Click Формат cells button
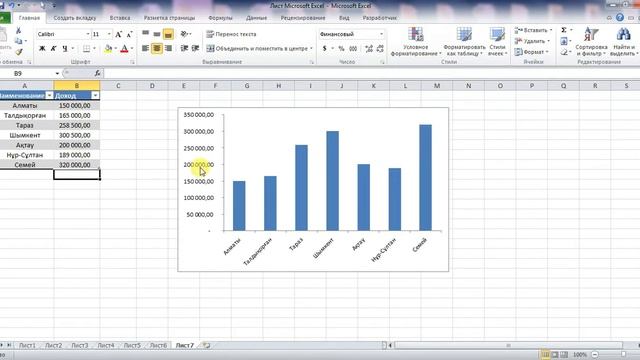The image size is (640, 360). (531, 52)
